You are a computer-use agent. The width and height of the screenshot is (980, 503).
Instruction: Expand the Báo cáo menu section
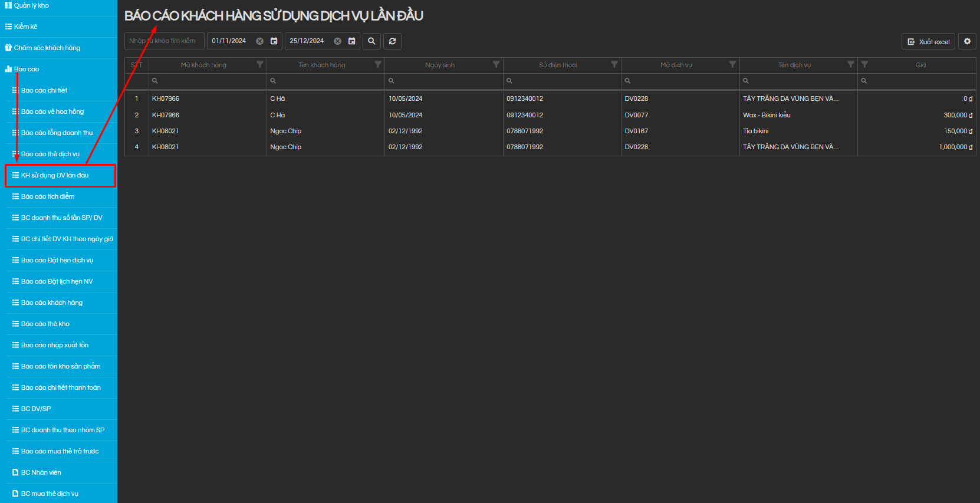(27, 69)
